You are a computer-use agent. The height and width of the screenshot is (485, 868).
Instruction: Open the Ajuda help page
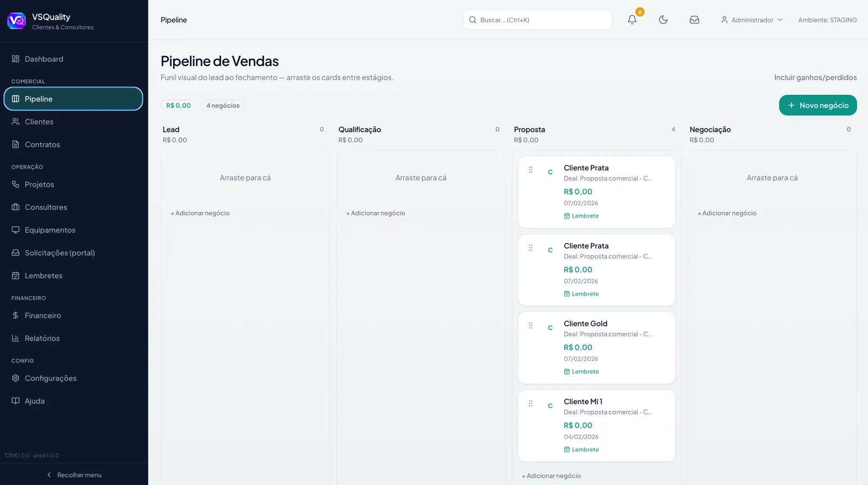pos(74,401)
